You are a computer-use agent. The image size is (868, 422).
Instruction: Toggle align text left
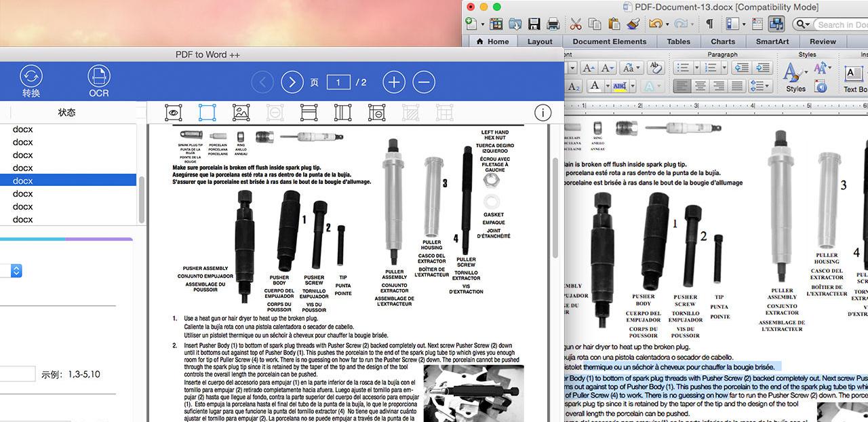point(682,86)
